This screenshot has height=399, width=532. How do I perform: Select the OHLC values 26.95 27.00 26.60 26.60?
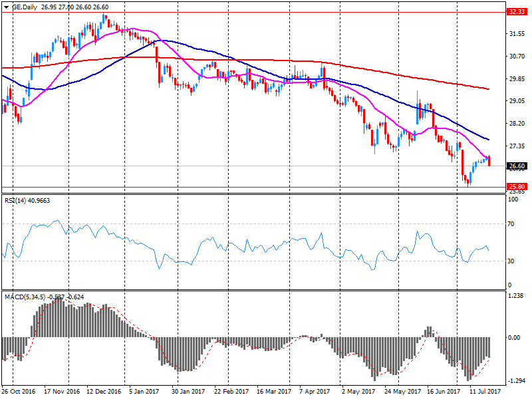coord(75,7)
